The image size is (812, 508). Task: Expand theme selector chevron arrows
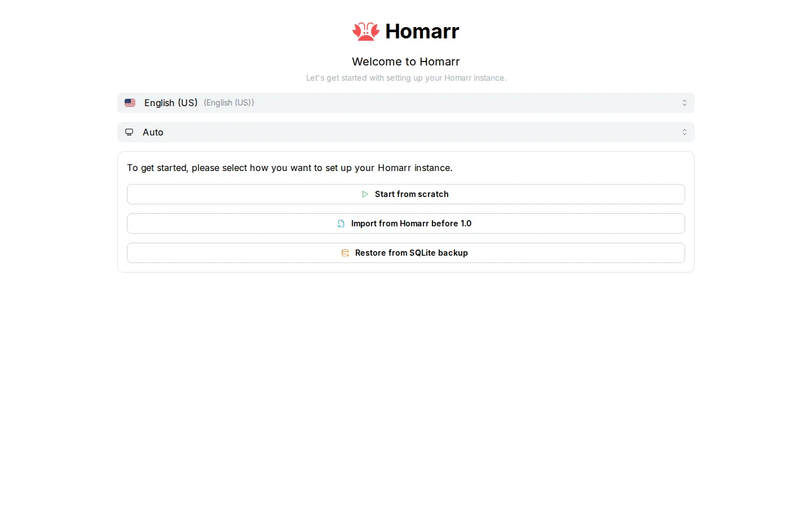[x=685, y=132]
